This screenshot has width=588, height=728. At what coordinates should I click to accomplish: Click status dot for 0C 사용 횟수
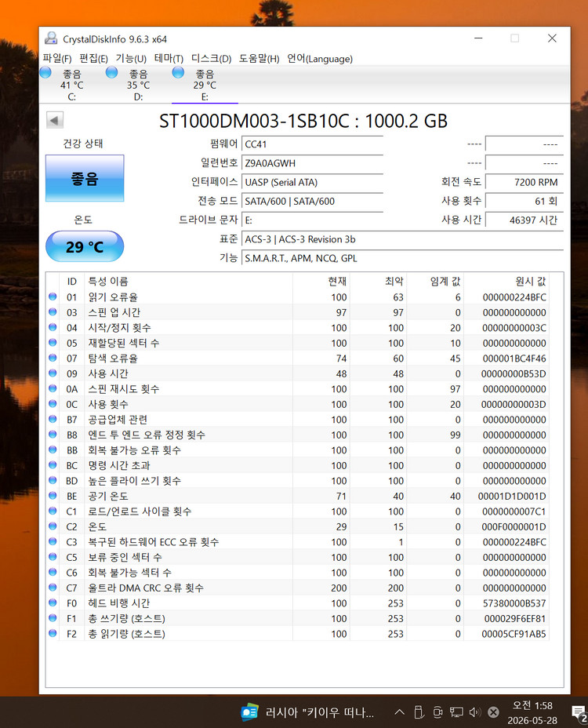53,404
